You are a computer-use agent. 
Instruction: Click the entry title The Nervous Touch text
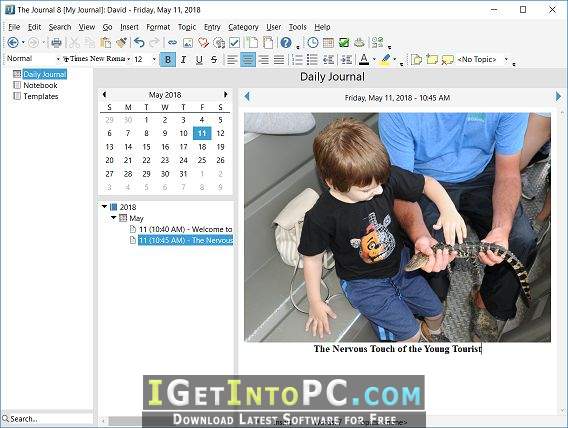[x=397, y=349]
